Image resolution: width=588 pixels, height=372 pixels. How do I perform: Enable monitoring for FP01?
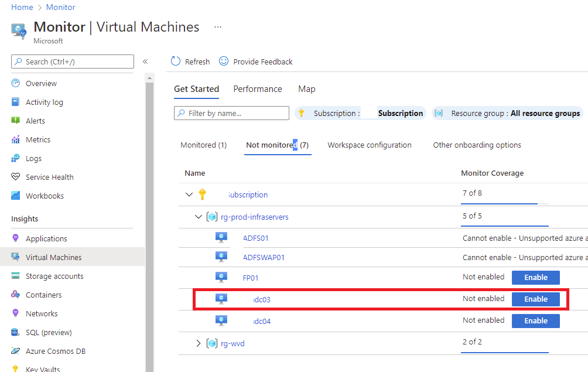535,278
